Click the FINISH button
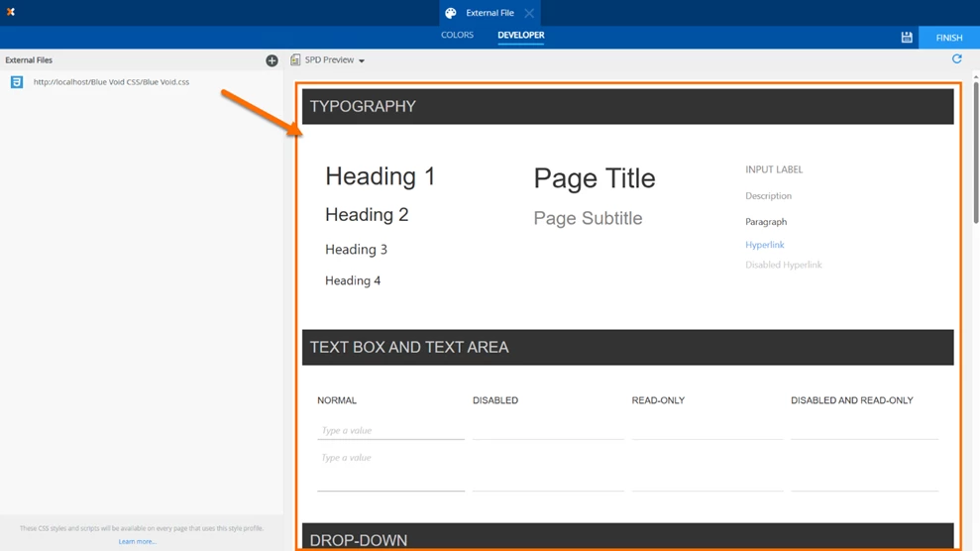 tap(948, 38)
